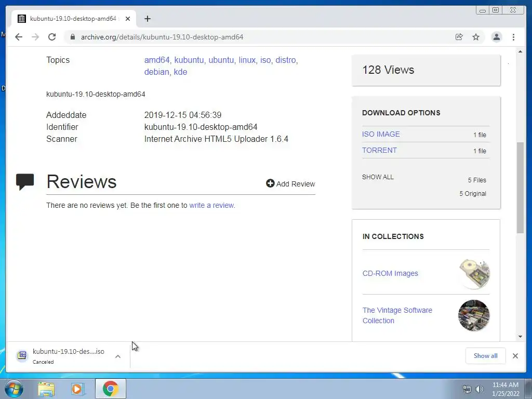Viewport: 532px width, 399px height.
Task: Click Show all downloads button
Action: point(486,355)
